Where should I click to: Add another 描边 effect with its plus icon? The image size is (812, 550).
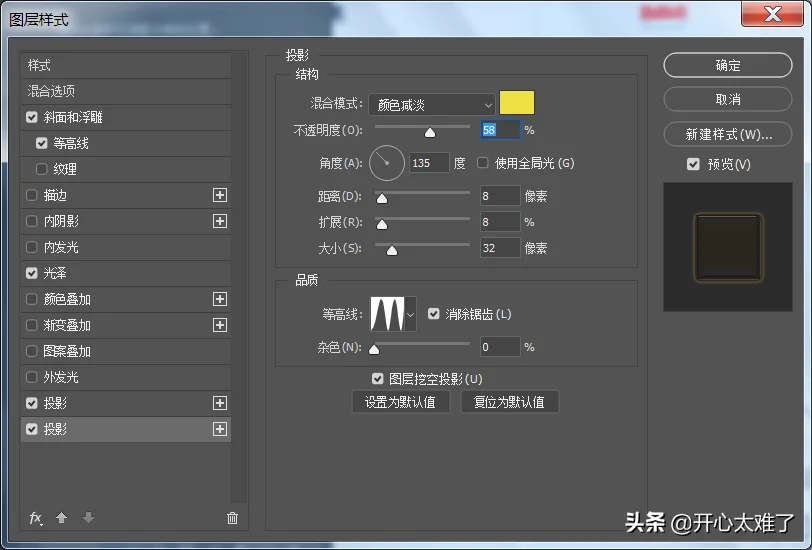220,195
